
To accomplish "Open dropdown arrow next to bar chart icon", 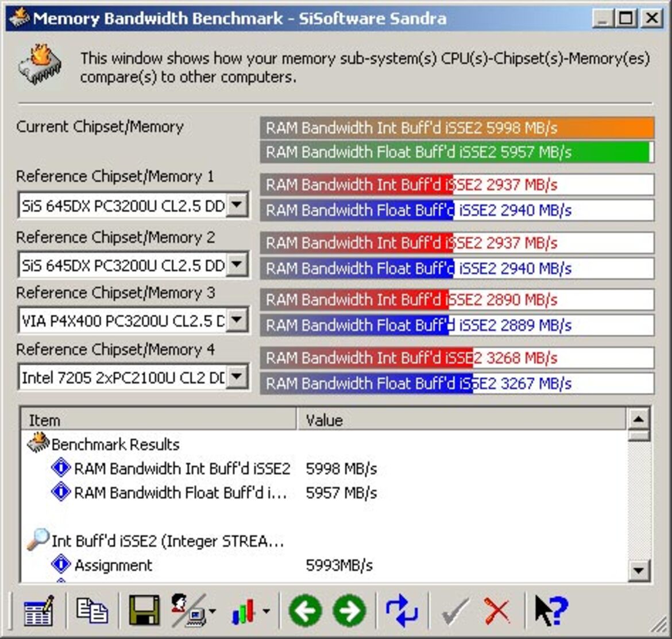I will tap(266, 611).
